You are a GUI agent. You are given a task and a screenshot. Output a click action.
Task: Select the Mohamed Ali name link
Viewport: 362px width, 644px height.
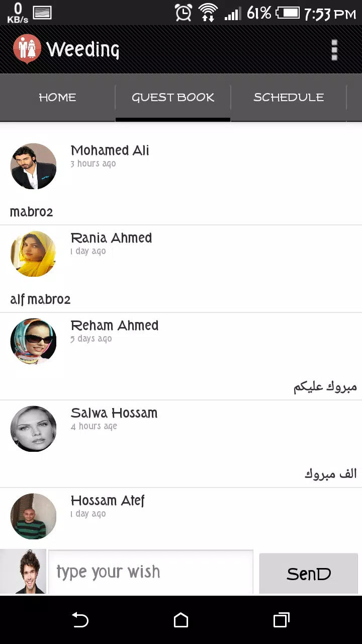pyautogui.click(x=110, y=150)
